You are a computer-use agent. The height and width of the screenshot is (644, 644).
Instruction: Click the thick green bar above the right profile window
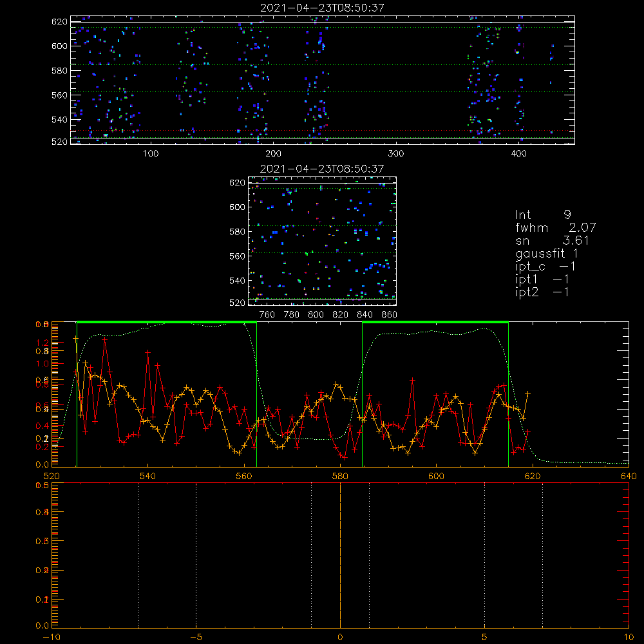pos(435,323)
